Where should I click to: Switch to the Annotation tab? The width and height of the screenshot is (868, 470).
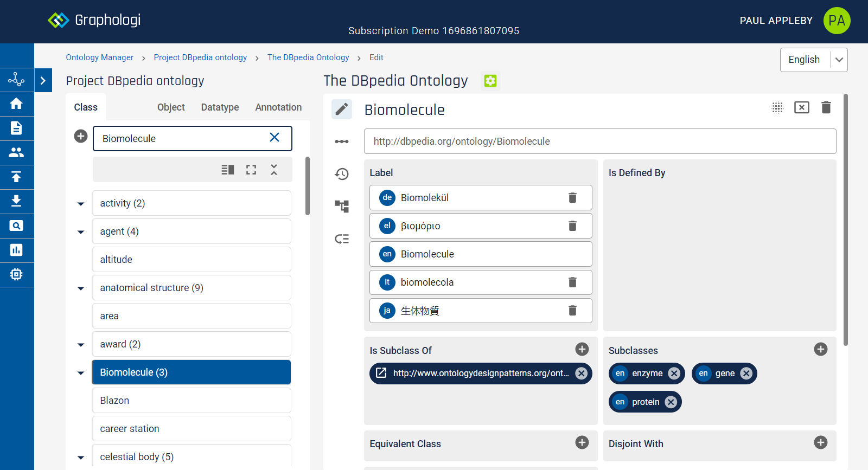point(278,107)
